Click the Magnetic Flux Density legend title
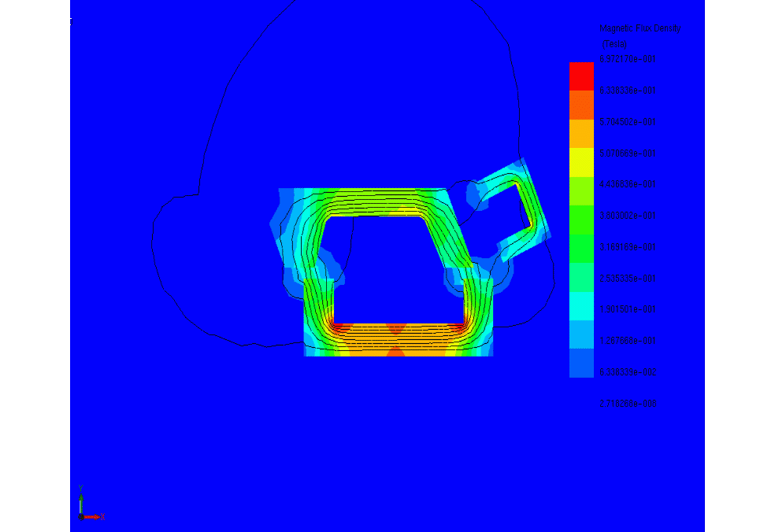 [x=640, y=28]
